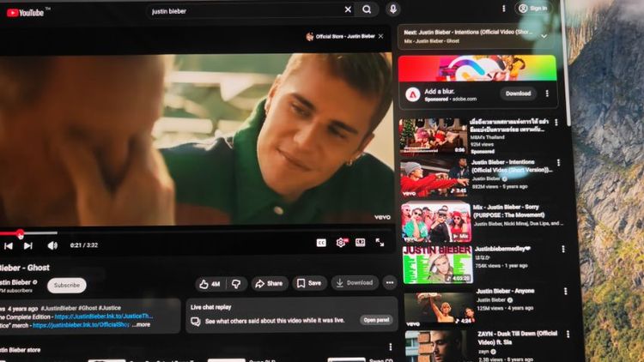Image resolution: width=644 pixels, height=362 pixels.
Task: Open the Sorry mix thumbnail
Action: [x=436, y=222]
